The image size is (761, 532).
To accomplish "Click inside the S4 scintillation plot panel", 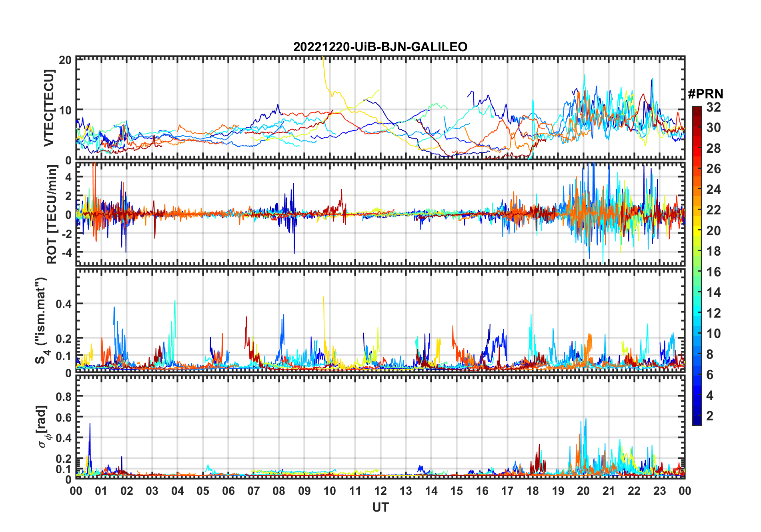I will pos(380,321).
